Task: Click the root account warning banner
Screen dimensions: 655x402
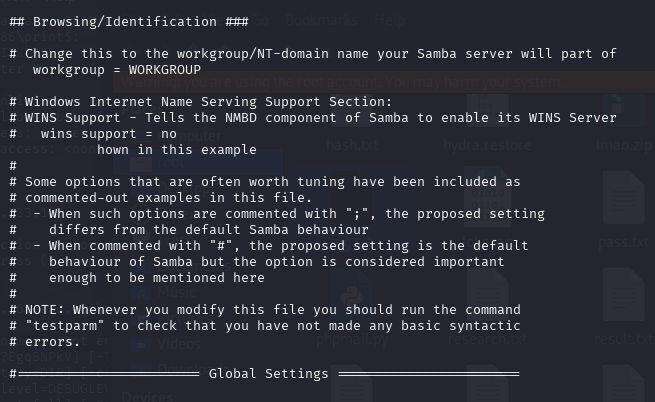Action: (x=384, y=82)
